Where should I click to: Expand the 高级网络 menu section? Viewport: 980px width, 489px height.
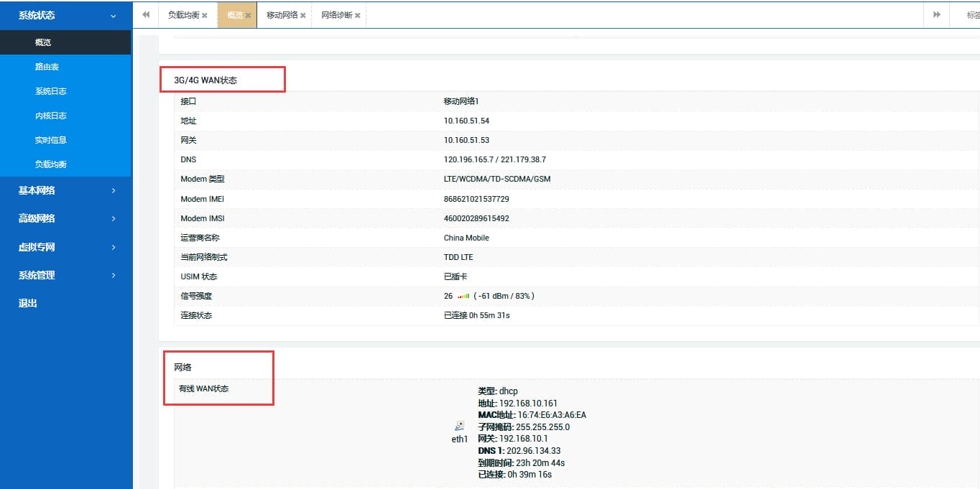(65, 218)
